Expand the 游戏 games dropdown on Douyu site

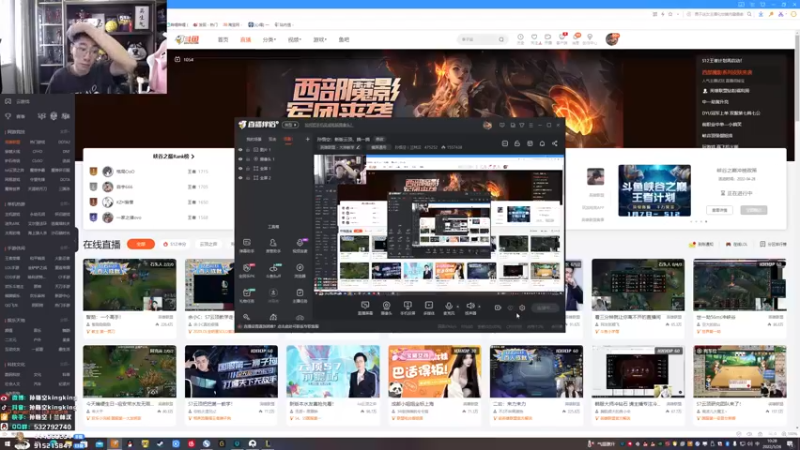point(319,39)
